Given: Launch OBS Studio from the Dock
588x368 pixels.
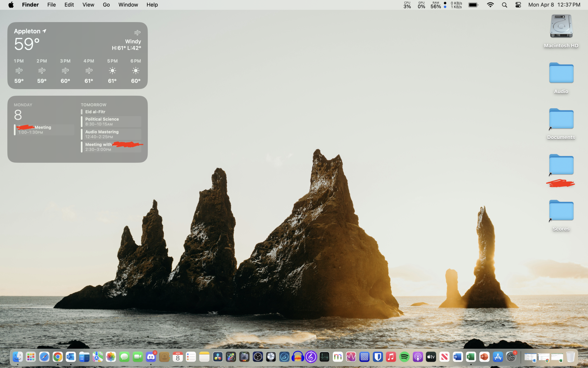Looking at the screenshot, I should pyautogui.click(x=258, y=357).
